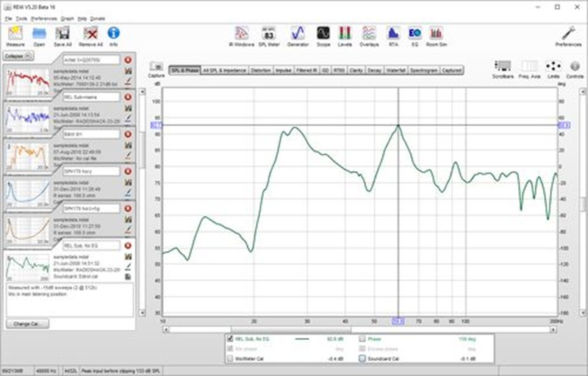
Task: Switch to RT60 tab
Action: (339, 70)
